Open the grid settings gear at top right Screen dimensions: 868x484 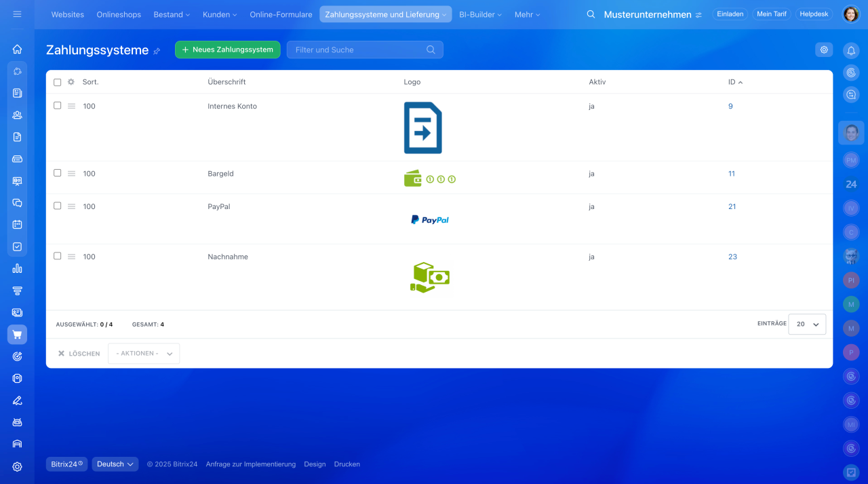pyautogui.click(x=824, y=50)
